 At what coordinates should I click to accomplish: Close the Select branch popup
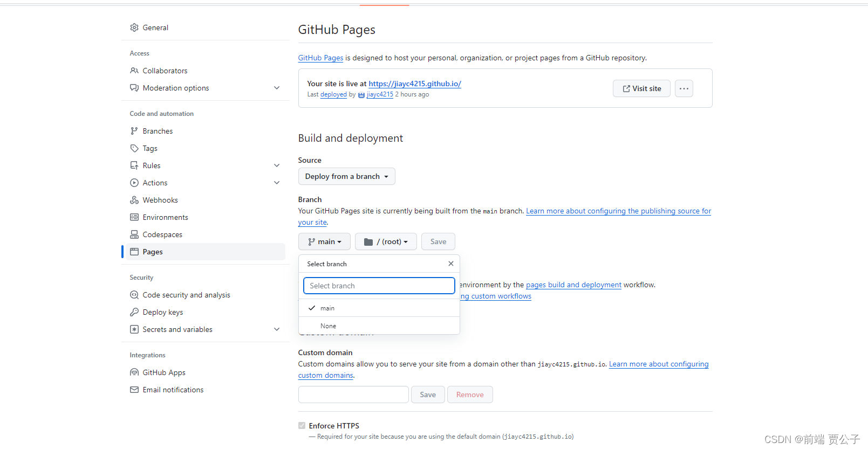451,264
